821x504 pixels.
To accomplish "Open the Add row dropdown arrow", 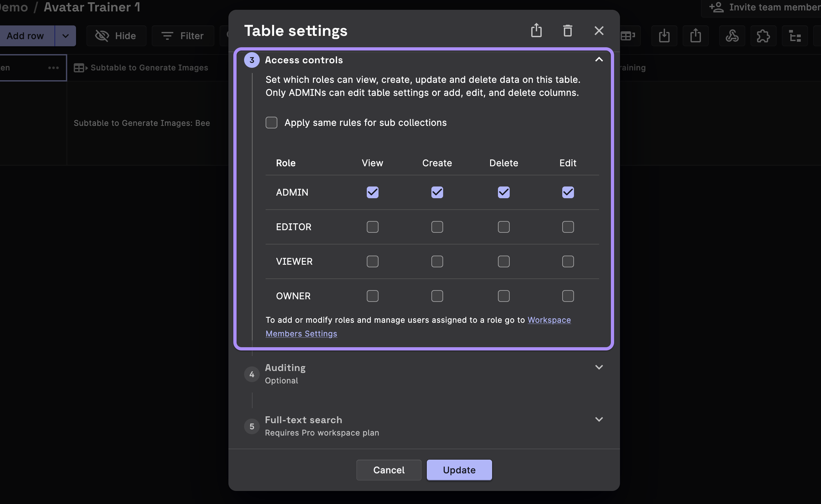I will click(x=65, y=36).
